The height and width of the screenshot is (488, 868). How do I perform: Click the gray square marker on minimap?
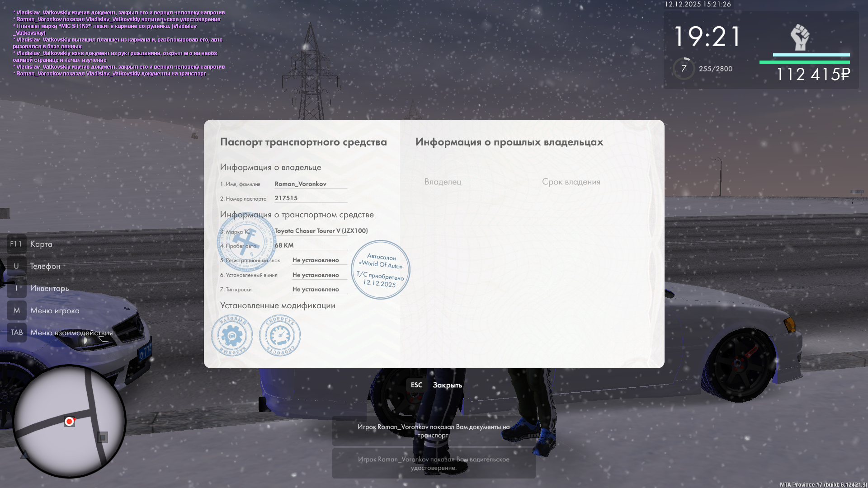[x=103, y=437]
